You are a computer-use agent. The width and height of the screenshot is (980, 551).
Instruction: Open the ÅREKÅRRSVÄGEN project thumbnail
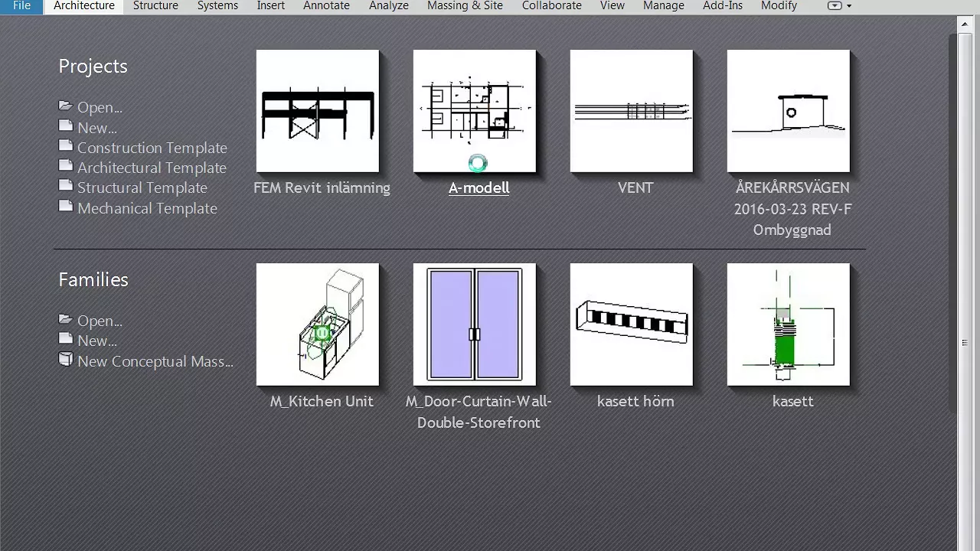tap(789, 111)
